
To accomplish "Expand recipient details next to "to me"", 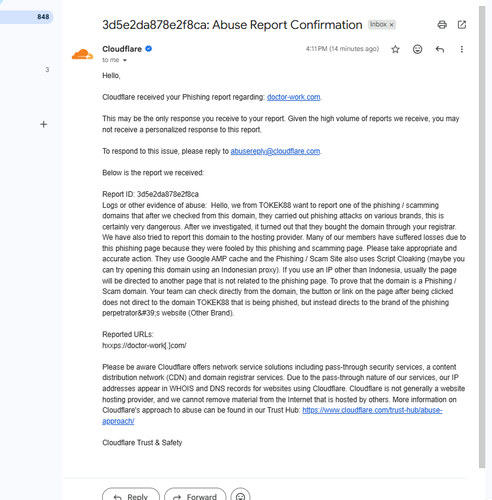I will (125, 60).
